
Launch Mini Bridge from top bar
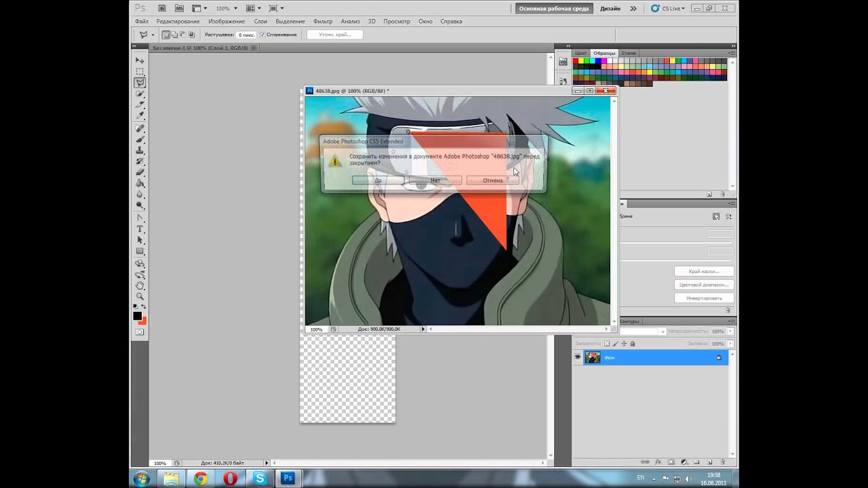[179, 8]
